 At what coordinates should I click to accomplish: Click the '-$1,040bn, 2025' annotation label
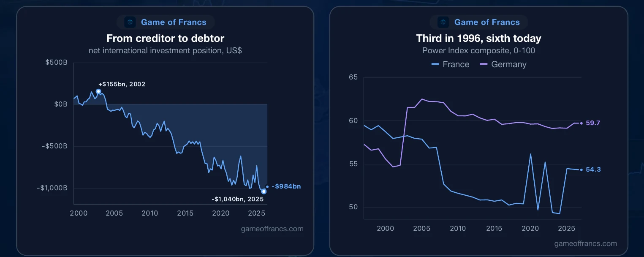click(236, 198)
